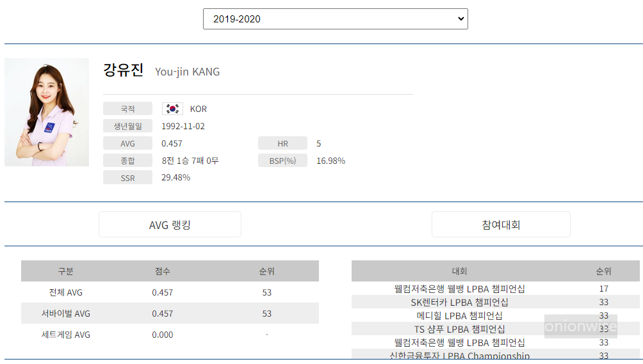The height and width of the screenshot is (364, 643).
Task: Click the BSP(%) label
Action: point(282,161)
